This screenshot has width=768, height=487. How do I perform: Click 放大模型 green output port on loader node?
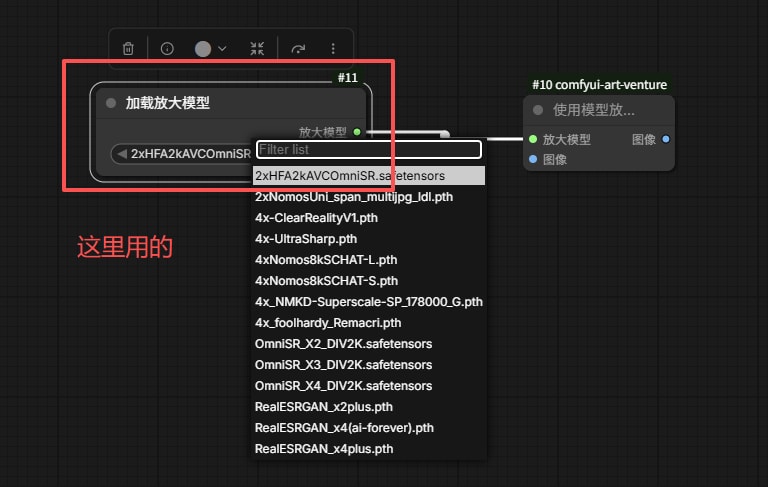click(x=357, y=131)
